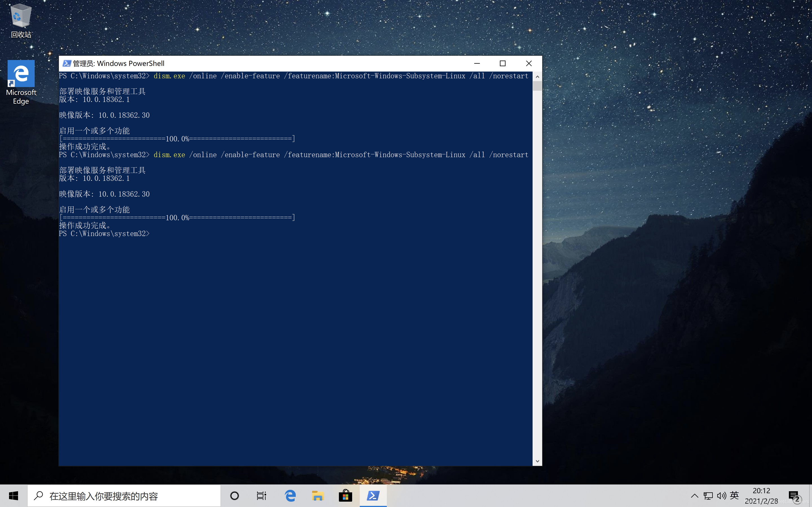Select the PowerShell taskbar button
This screenshot has width=812, height=507.
coord(373,496)
